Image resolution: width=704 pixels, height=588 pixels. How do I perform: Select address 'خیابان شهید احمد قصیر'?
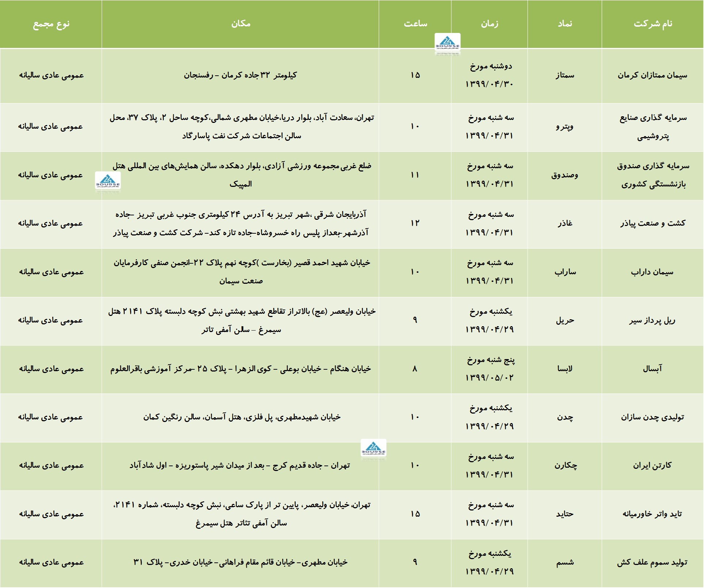(241, 272)
